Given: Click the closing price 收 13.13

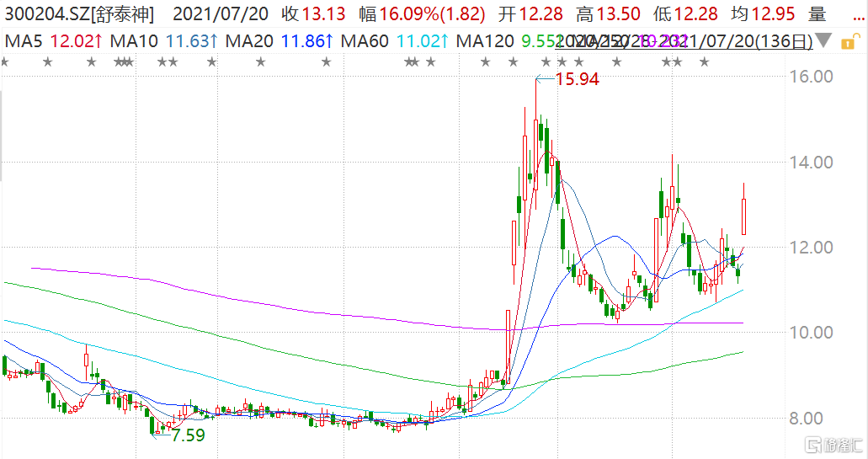Looking at the screenshot, I should point(313,13).
